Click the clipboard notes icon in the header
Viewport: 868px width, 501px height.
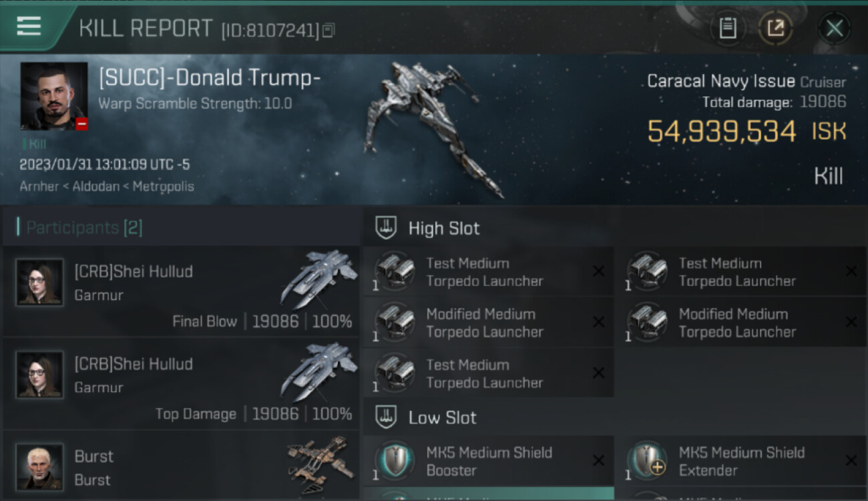(x=728, y=28)
